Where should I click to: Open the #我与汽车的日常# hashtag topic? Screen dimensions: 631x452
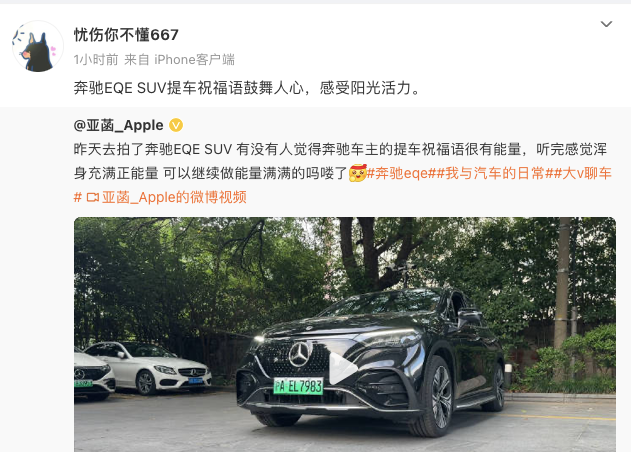491,173
